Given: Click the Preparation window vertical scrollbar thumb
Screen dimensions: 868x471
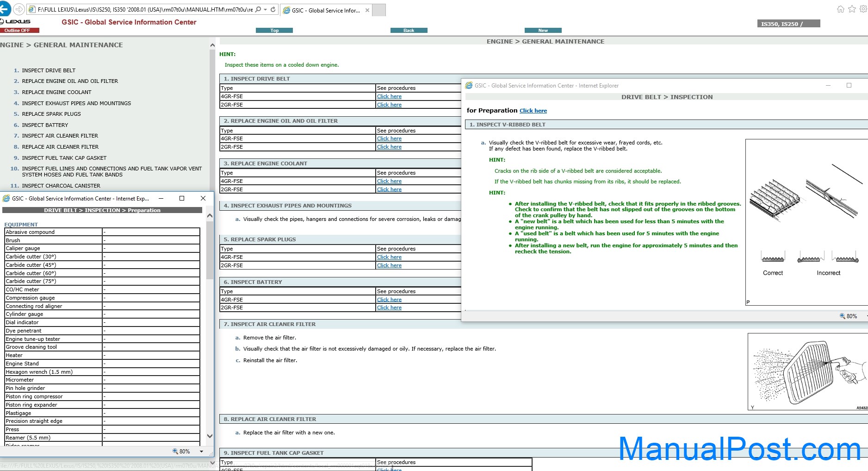Looking at the screenshot, I should 210,250.
